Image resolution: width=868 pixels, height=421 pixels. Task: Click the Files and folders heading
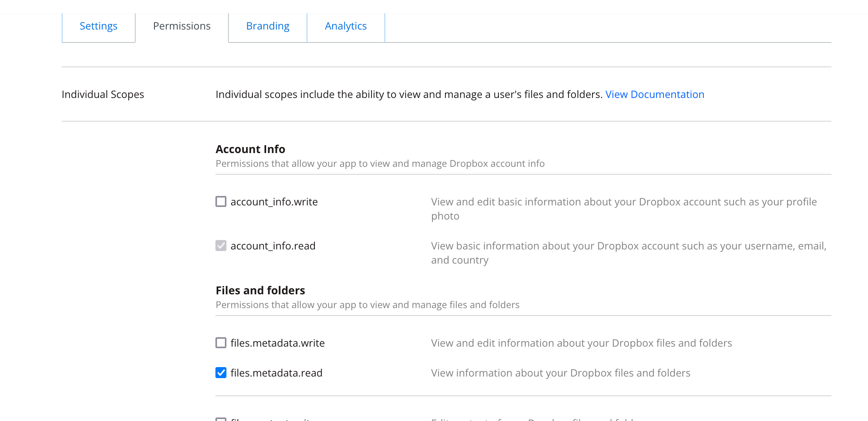click(x=260, y=290)
